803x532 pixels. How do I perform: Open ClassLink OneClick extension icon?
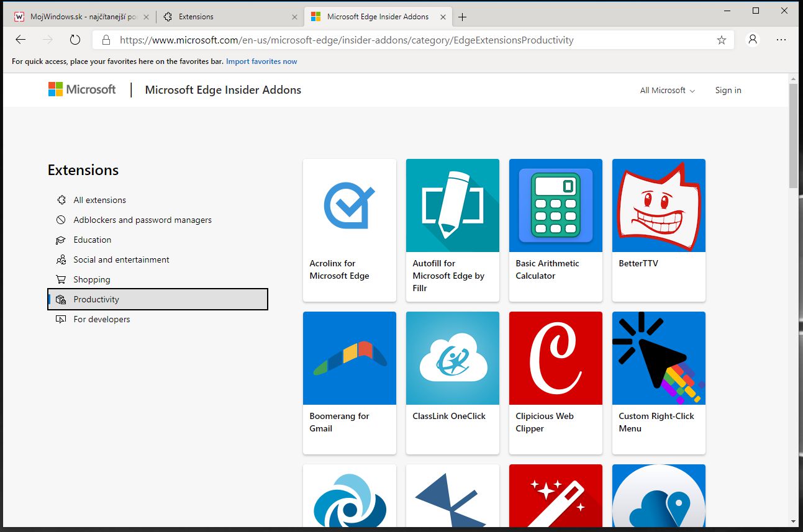click(453, 358)
